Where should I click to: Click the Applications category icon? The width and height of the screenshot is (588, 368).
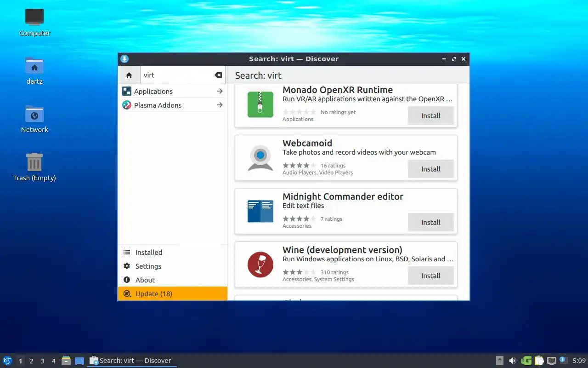(126, 92)
